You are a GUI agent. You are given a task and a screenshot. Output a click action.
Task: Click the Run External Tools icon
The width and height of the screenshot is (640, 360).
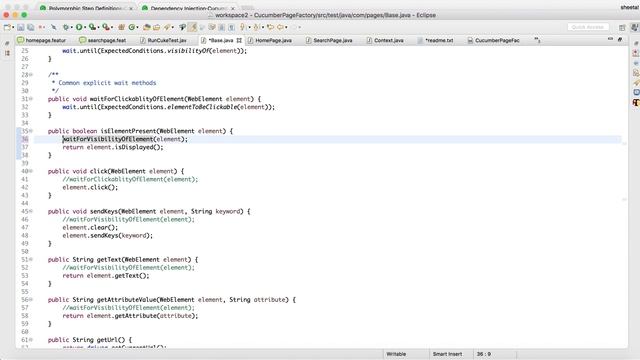[106, 27]
